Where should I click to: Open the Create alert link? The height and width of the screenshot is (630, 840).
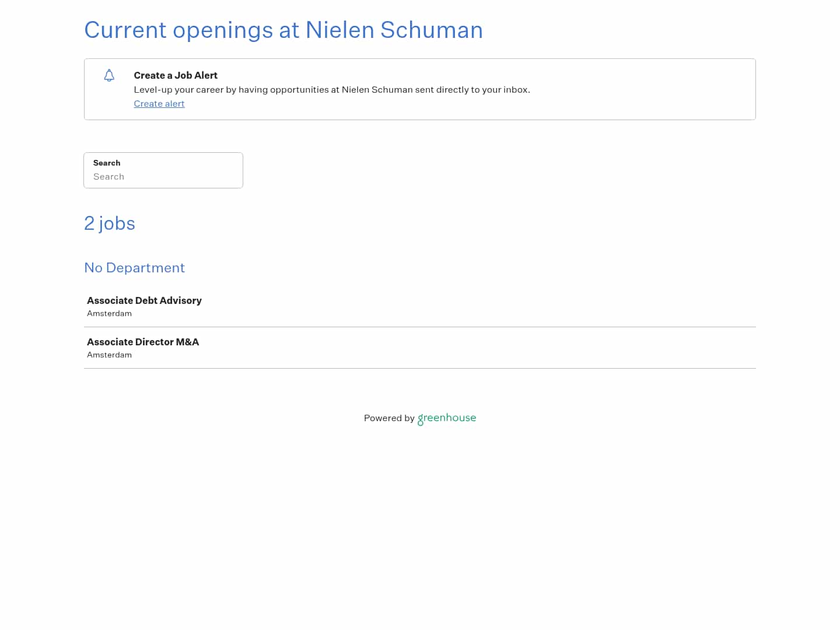pos(159,103)
